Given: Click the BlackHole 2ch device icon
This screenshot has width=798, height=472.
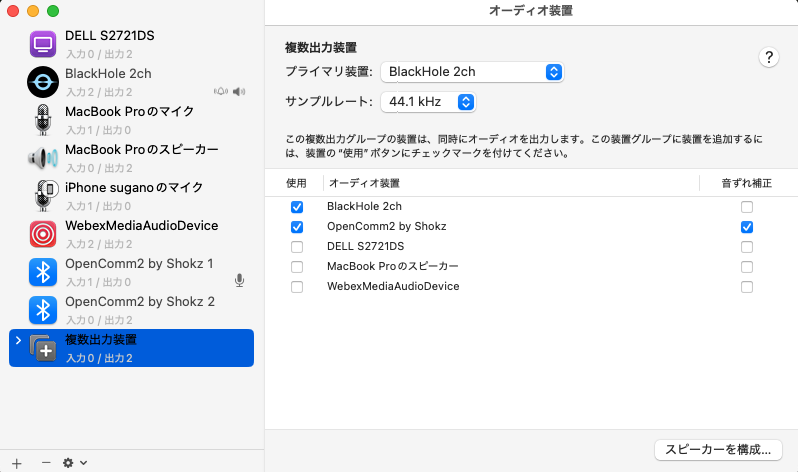Looking at the screenshot, I should pos(43,82).
